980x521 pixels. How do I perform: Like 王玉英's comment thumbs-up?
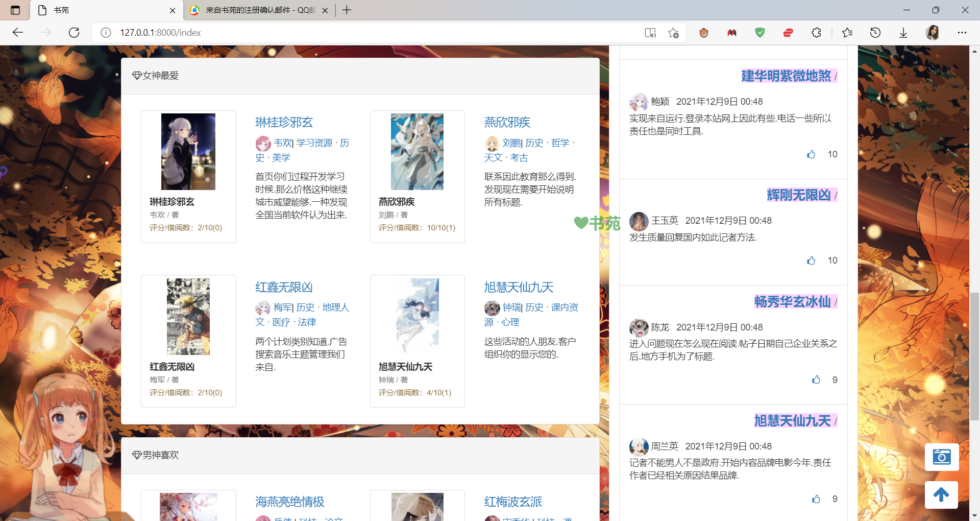[811, 260]
